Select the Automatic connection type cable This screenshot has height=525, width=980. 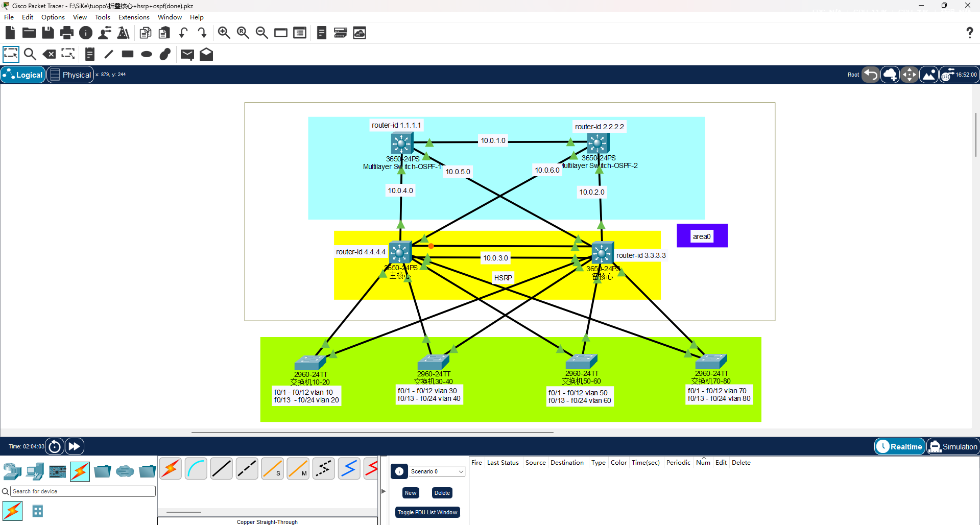coord(171,469)
